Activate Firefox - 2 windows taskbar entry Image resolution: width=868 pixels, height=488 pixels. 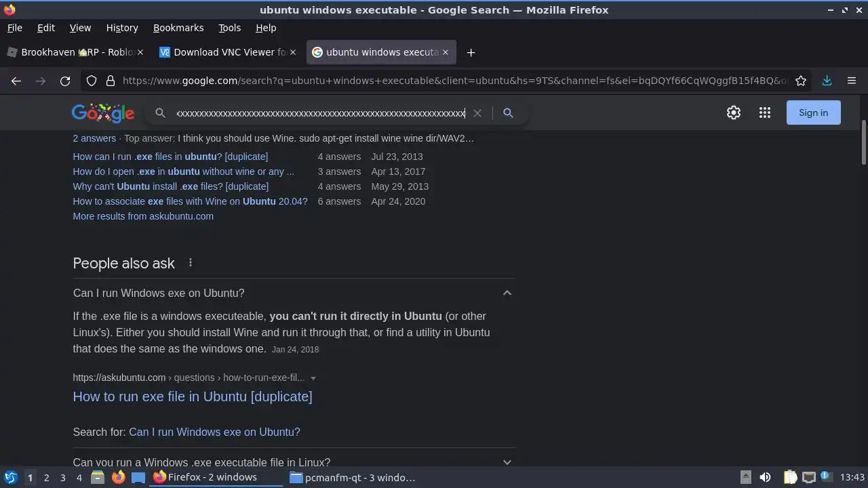(x=216, y=477)
